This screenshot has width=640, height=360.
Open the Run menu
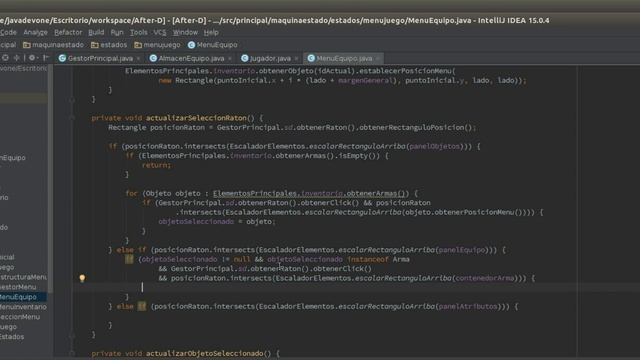point(117,32)
